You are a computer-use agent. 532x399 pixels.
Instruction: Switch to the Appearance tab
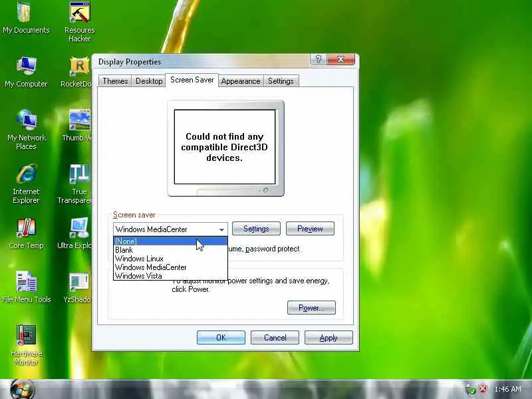click(241, 81)
